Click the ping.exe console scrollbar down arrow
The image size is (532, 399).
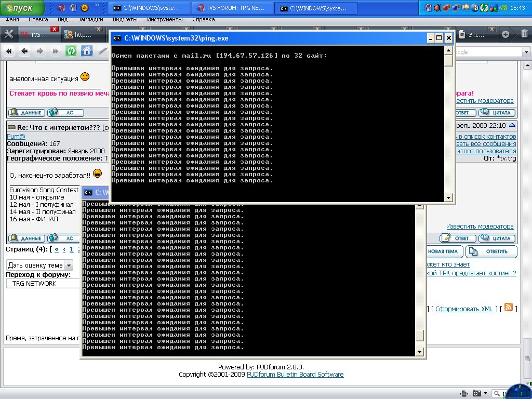(x=449, y=198)
